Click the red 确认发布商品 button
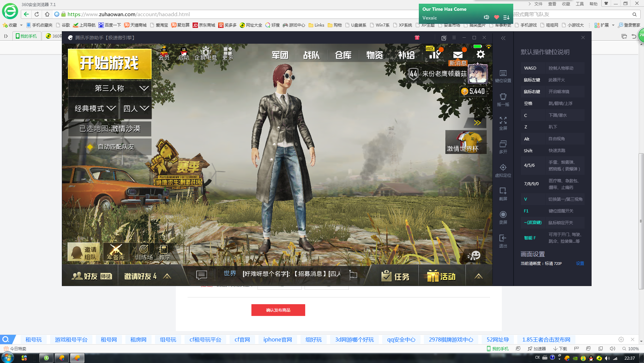The image size is (644, 363). 278,310
